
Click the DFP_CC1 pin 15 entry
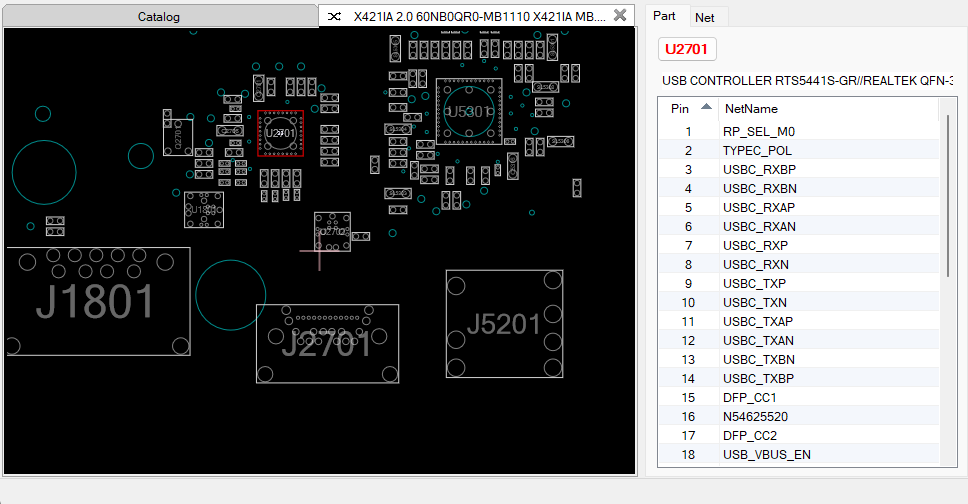tap(798, 398)
